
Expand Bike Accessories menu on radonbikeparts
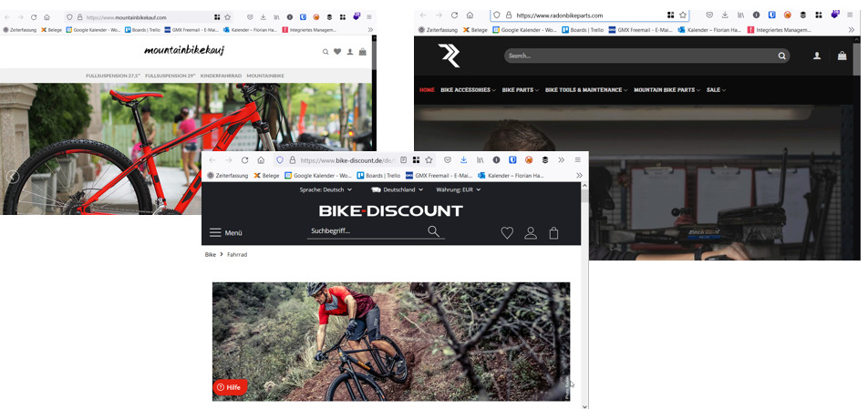(468, 90)
